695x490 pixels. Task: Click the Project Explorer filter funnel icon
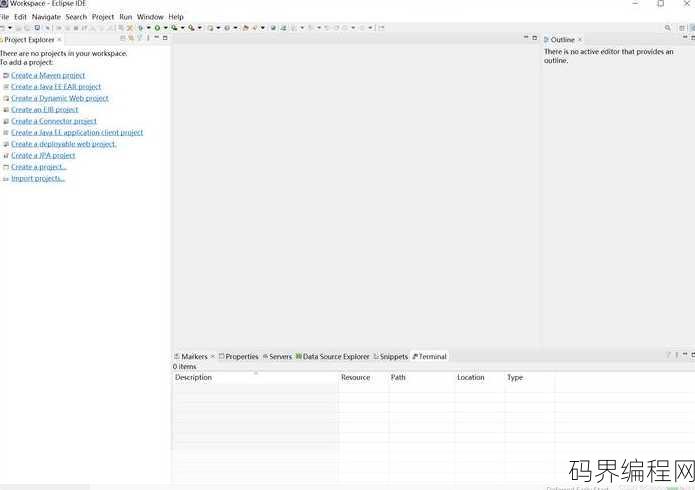tap(140, 38)
